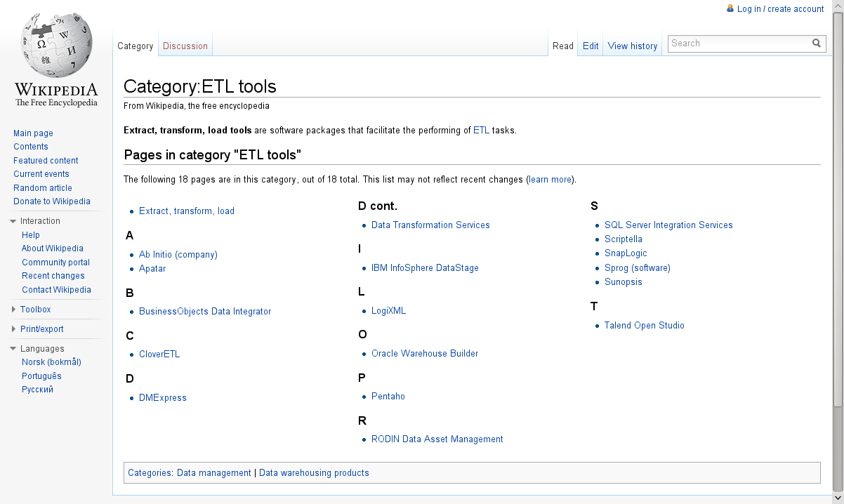Click the search magnifier icon
844x504 pixels.
(x=817, y=43)
